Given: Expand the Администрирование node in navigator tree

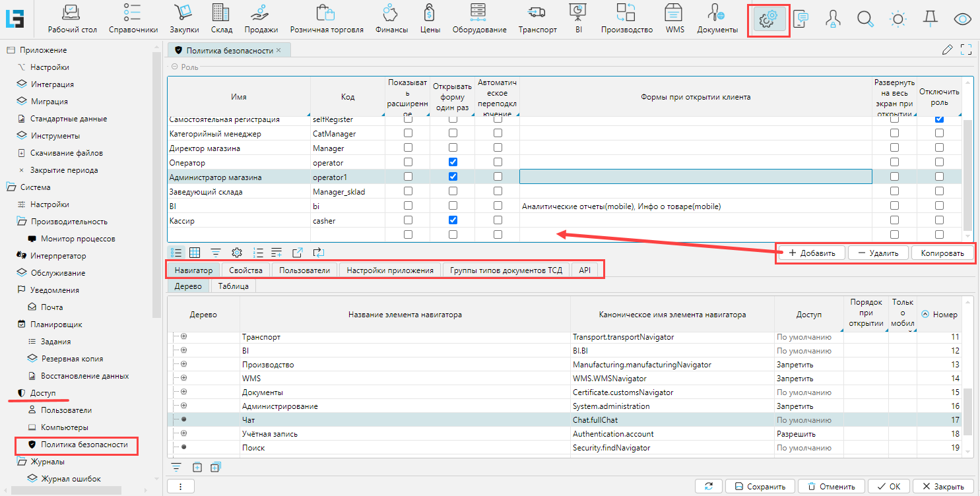Looking at the screenshot, I should 183,406.
